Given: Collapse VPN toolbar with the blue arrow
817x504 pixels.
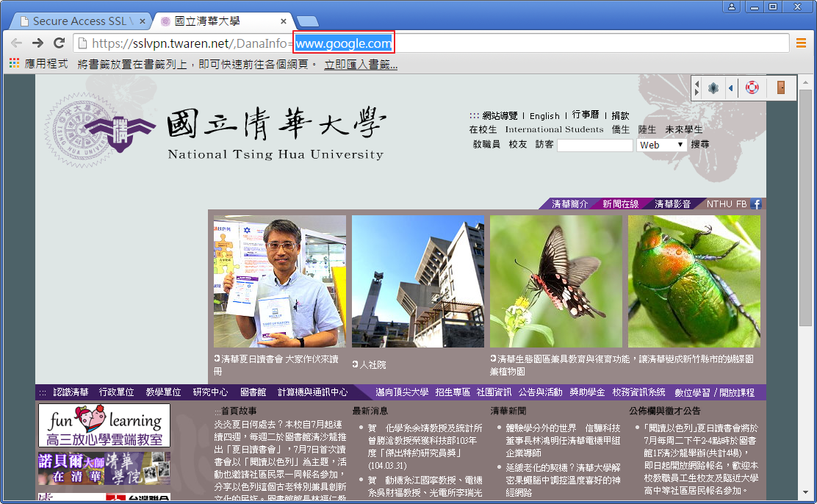Looking at the screenshot, I should 730,88.
